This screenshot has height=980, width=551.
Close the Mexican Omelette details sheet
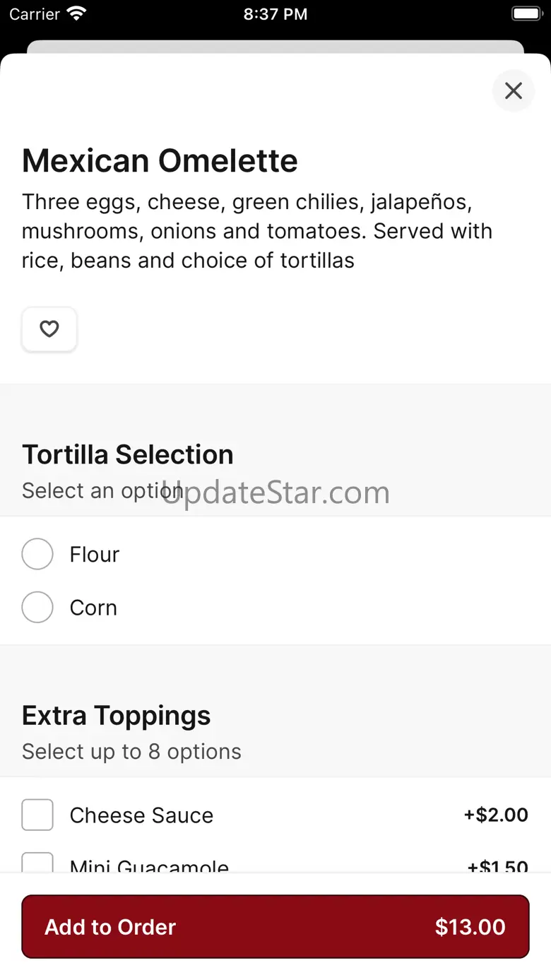pos(514,90)
